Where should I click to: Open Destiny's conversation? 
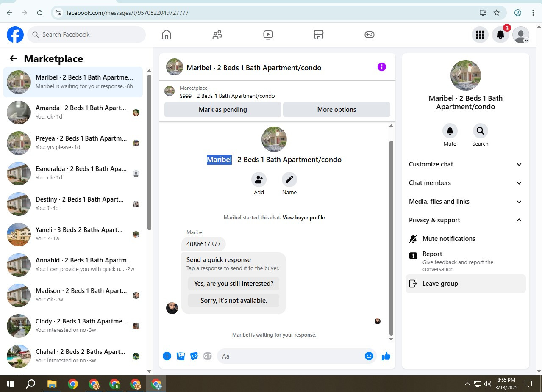click(73, 204)
